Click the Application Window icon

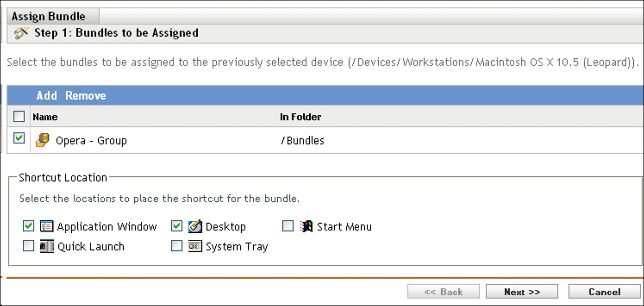click(47, 227)
